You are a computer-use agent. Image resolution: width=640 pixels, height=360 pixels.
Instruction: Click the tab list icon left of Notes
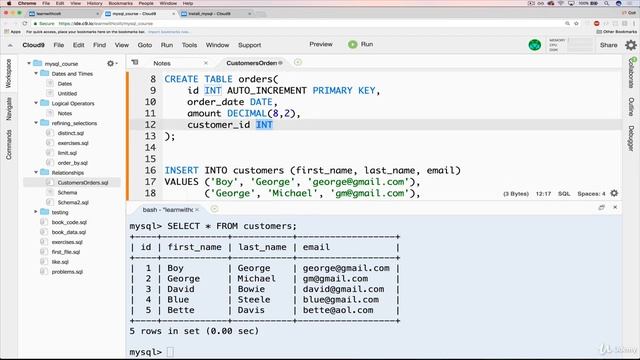point(135,62)
